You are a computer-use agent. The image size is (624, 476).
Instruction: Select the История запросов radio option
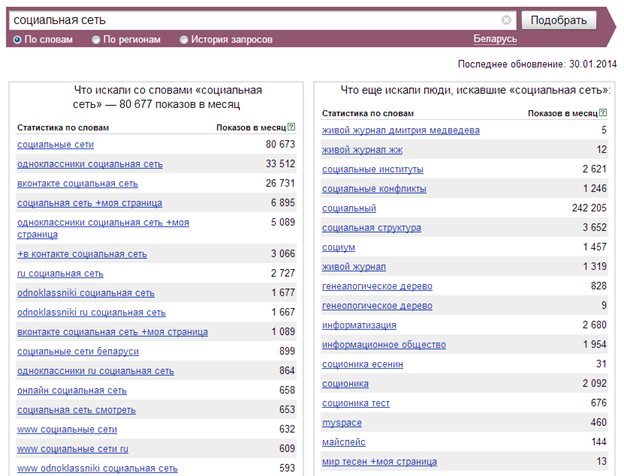coord(183,40)
